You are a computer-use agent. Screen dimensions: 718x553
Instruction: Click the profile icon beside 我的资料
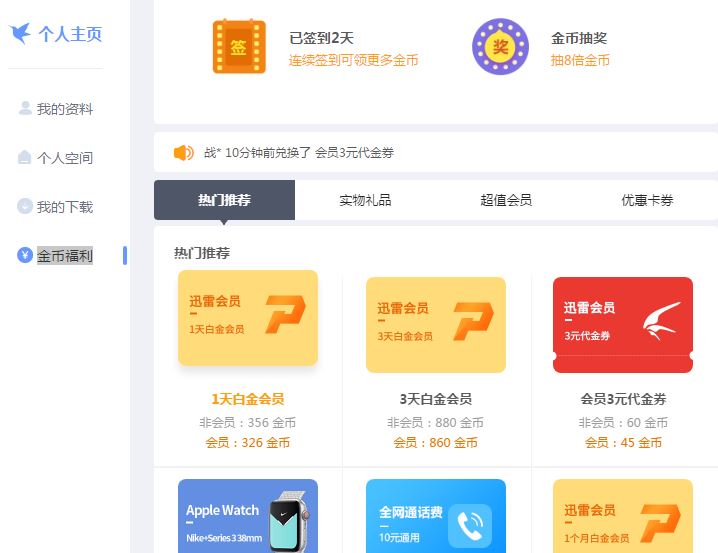(x=25, y=108)
